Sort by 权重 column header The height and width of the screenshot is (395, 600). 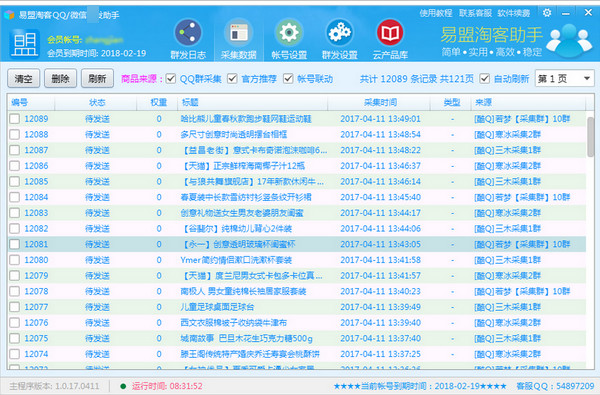(157, 103)
